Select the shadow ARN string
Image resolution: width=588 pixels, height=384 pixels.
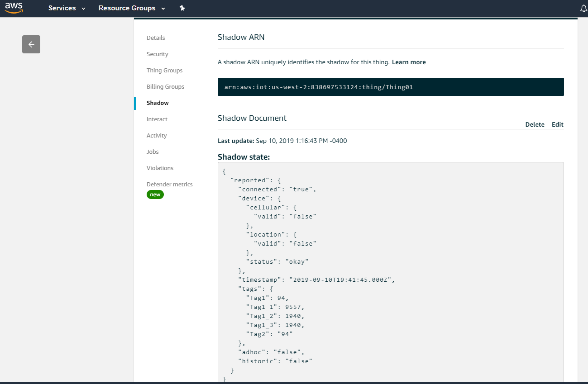tap(319, 87)
